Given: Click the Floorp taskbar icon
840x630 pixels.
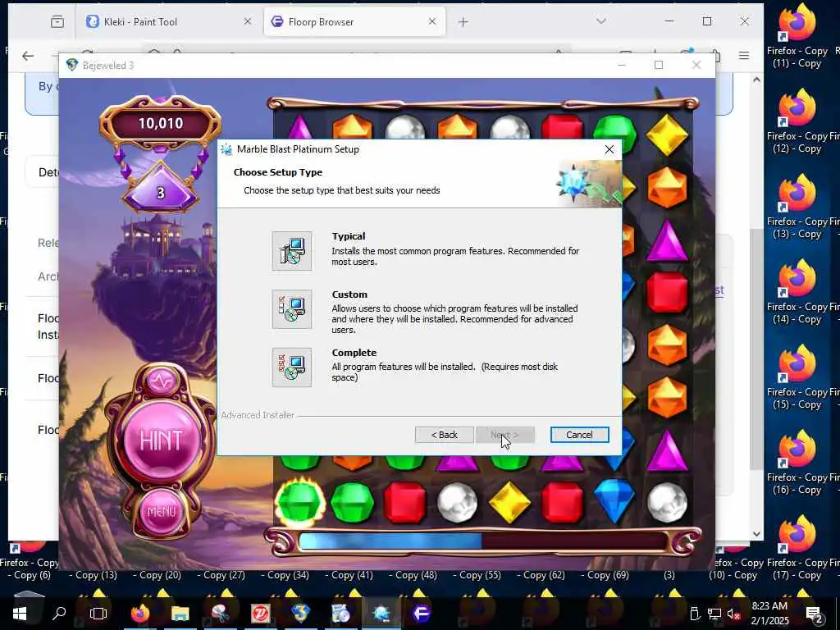Looking at the screenshot, I should pyautogui.click(x=421, y=614).
